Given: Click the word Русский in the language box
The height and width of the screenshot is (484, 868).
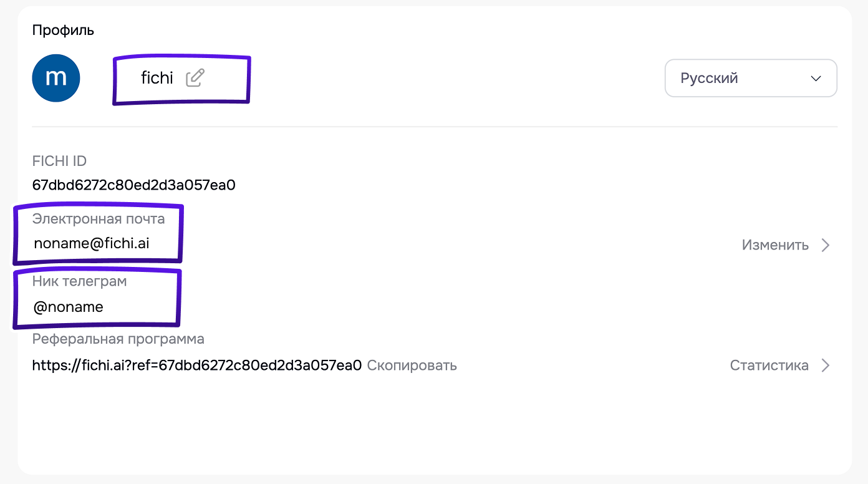Looking at the screenshot, I should [709, 79].
